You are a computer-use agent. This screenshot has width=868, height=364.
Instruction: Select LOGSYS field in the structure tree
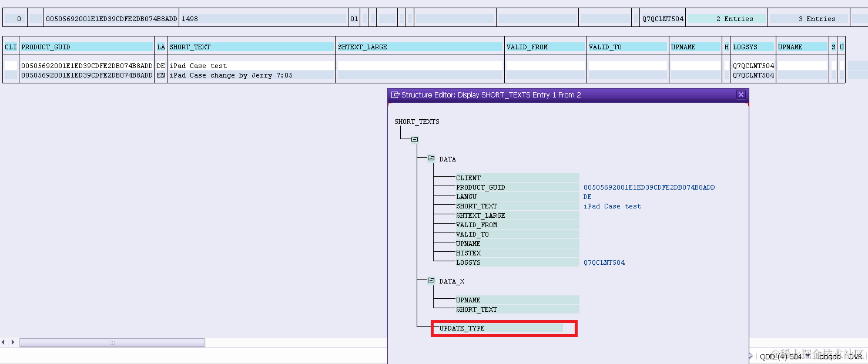coord(517,262)
